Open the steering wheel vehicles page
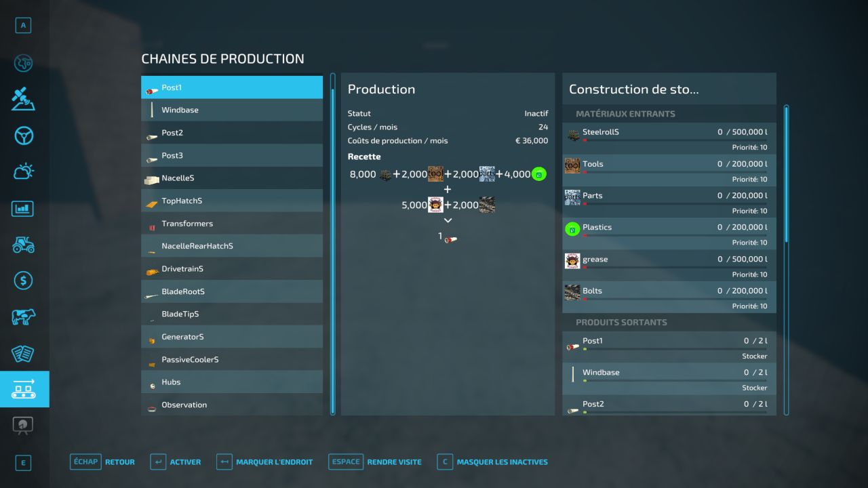 click(23, 136)
